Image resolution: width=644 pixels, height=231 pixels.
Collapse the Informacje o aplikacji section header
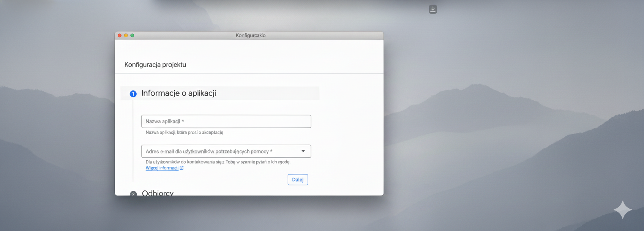point(178,93)
